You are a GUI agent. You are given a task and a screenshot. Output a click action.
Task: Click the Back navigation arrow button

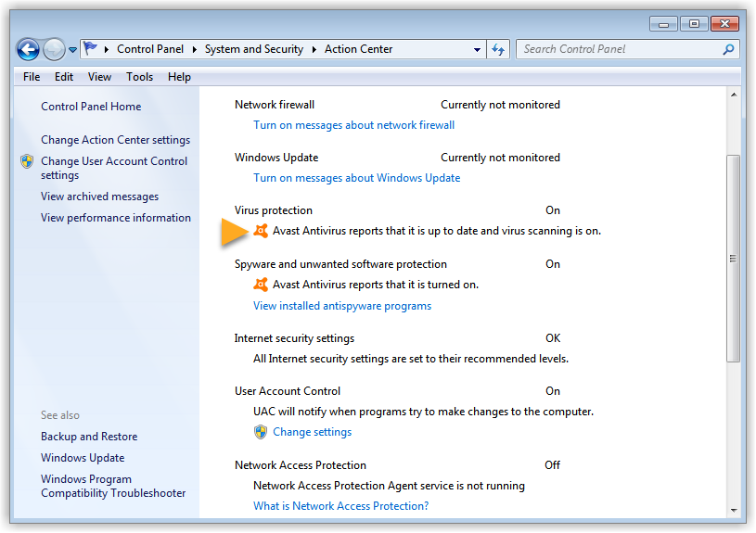[x=28, y=49]
